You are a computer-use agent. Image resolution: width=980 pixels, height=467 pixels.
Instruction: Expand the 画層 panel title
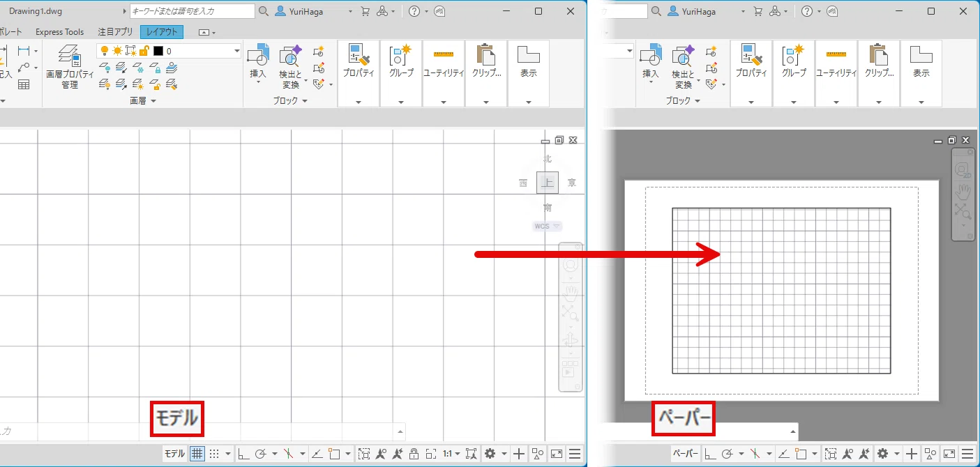pos(143,101)
